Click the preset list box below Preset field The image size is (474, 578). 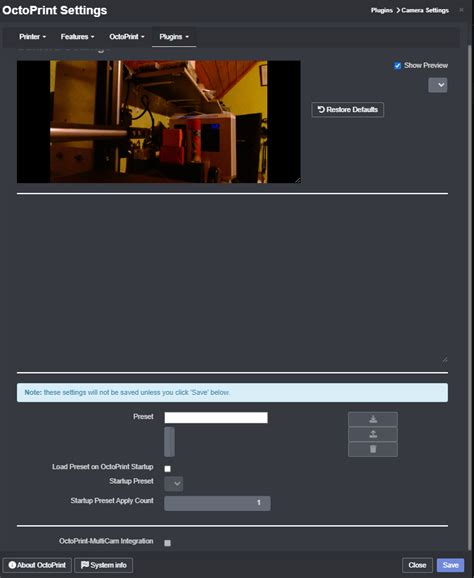point(170,442)
